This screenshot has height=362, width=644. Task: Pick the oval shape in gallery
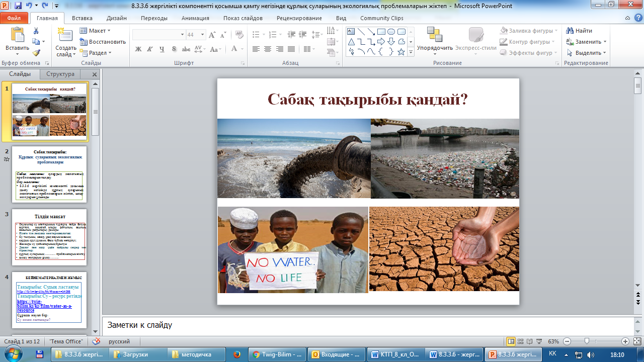pyautogui.click(x=391, y=31)
